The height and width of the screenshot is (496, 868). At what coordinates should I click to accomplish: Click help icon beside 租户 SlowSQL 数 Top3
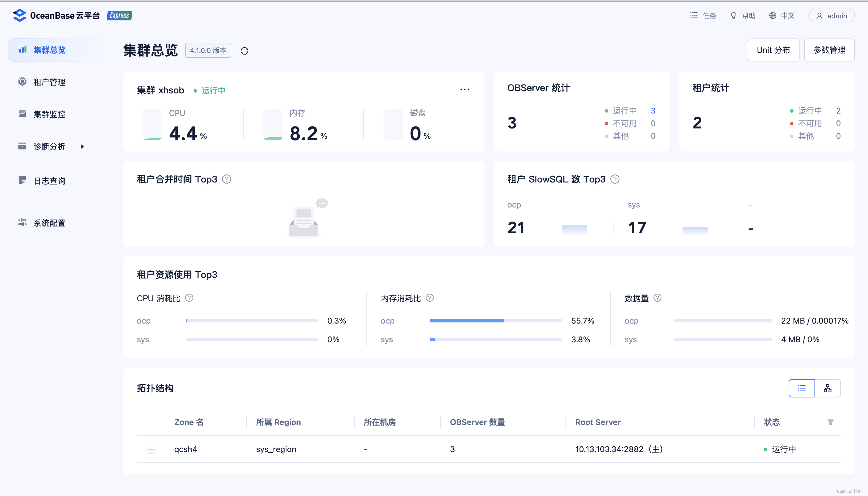tap(615, 179)
